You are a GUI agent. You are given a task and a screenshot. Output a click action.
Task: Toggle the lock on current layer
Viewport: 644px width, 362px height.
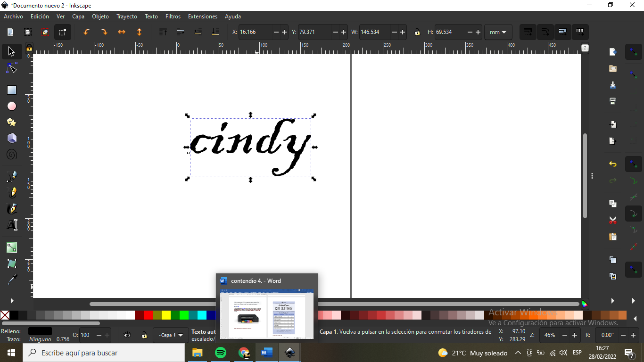click(144, 335)
